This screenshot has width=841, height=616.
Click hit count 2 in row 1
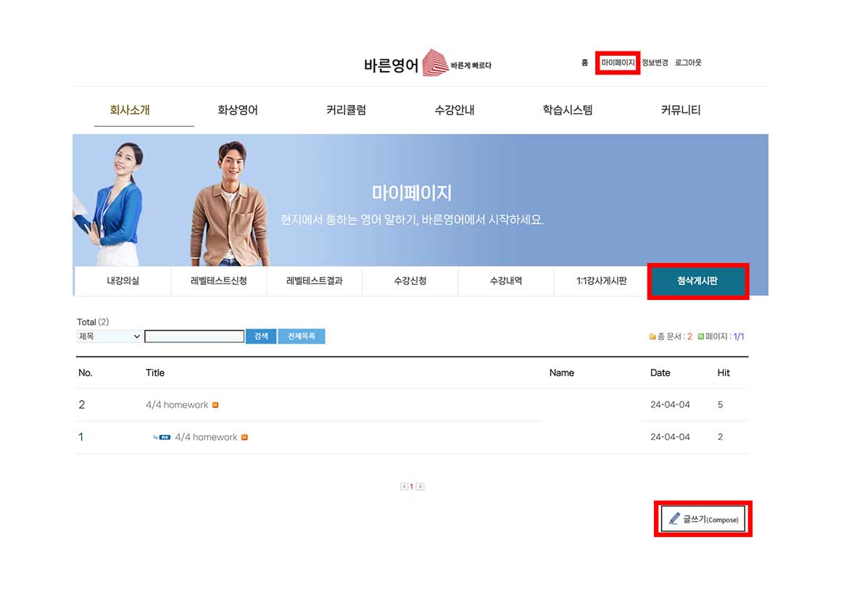(x=721, y=438)
